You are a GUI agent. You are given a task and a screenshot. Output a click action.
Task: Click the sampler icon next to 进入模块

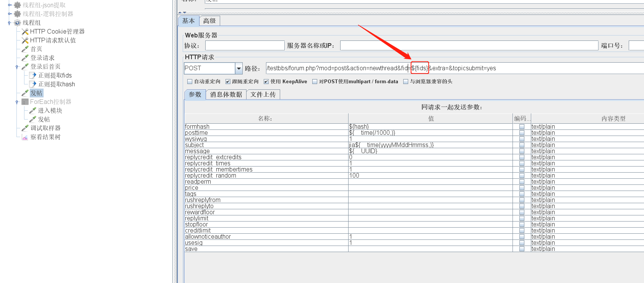[33, 110]
